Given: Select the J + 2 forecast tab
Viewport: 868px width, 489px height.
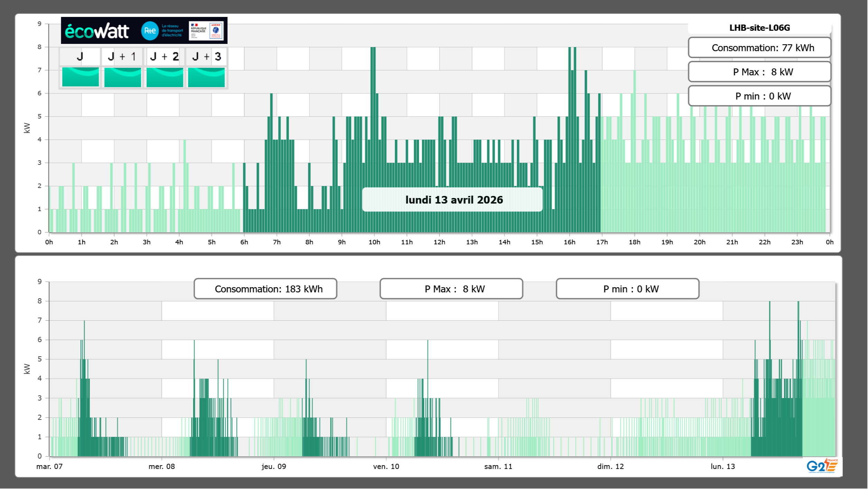Looking at the screenshot, I should point(165,56).
